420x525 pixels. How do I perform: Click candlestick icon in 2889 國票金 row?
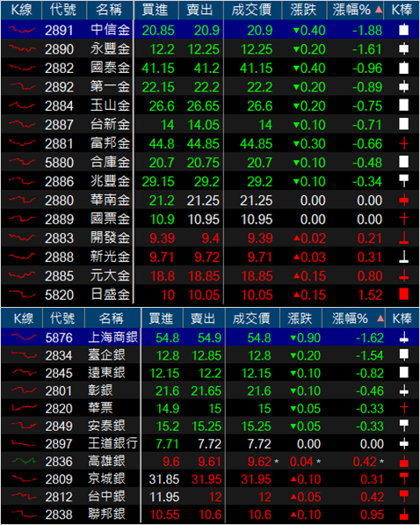click(x=403, y=219)
